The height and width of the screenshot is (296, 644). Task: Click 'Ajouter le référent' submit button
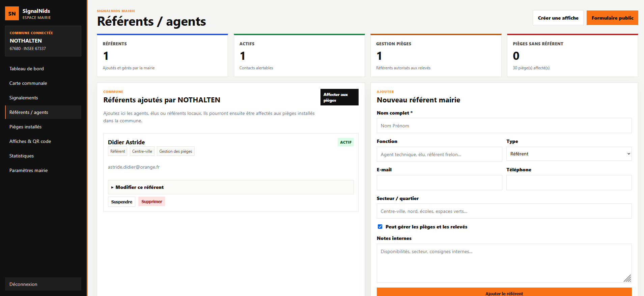[x=504, y=293]
